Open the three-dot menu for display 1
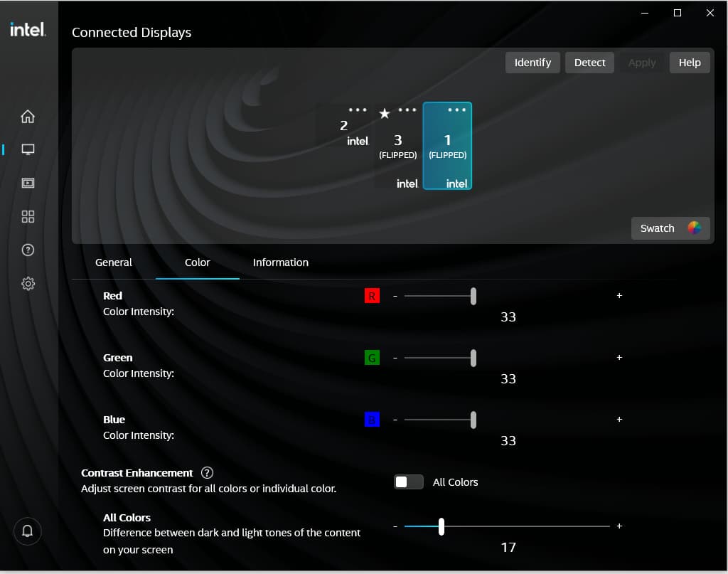728x574 pixels. click(456, 110)
